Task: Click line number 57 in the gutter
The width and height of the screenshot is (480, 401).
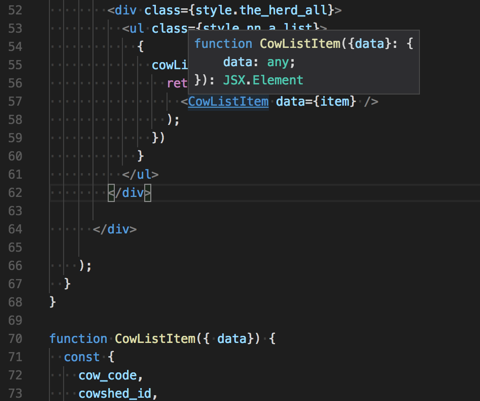Action: [15, 101]
